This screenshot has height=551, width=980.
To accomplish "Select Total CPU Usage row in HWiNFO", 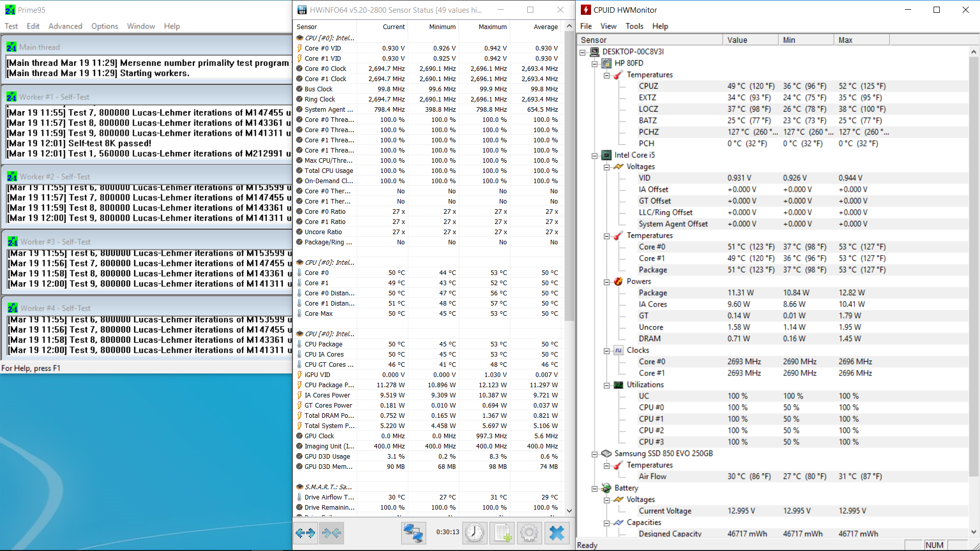I will click(428, 170).
